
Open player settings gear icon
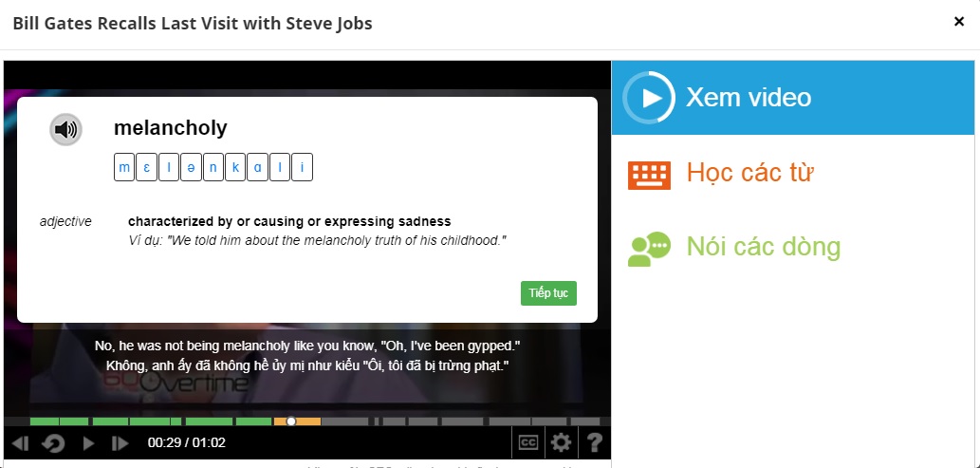[x=562, y=443]
